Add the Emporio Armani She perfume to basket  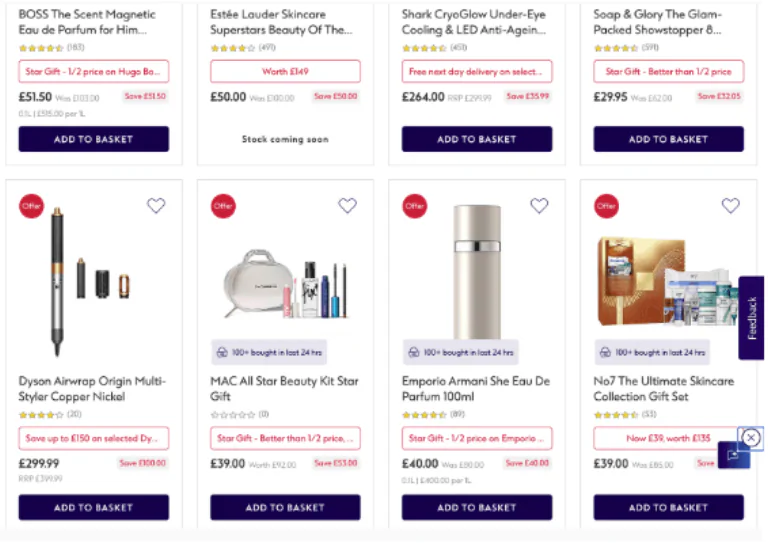coord(477,507)
